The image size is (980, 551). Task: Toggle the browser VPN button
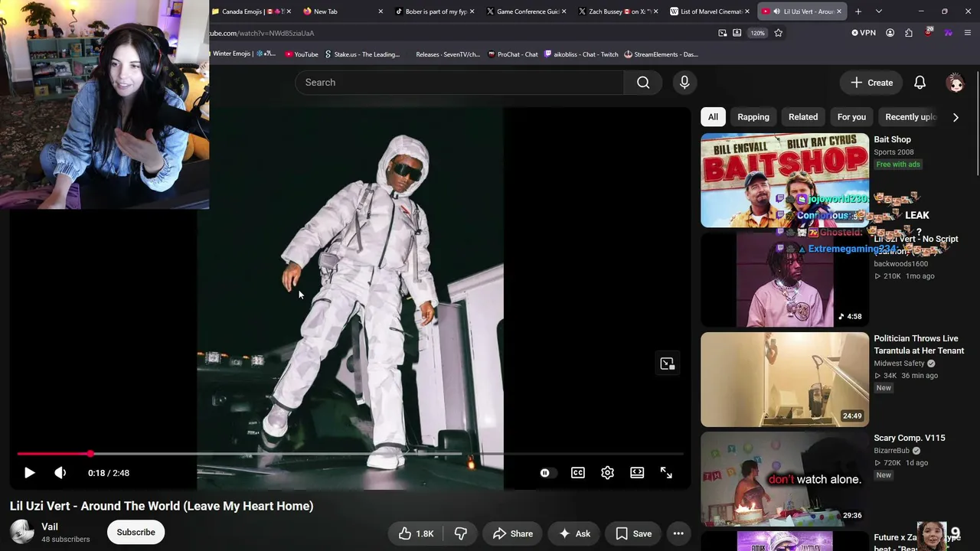pyautogui.click(x=863, y=33)
